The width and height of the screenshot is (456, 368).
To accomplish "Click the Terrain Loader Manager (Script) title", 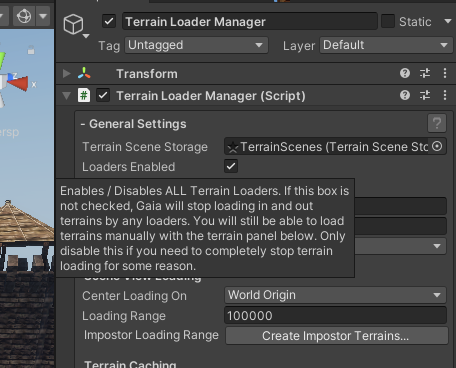I will point(211,96).
